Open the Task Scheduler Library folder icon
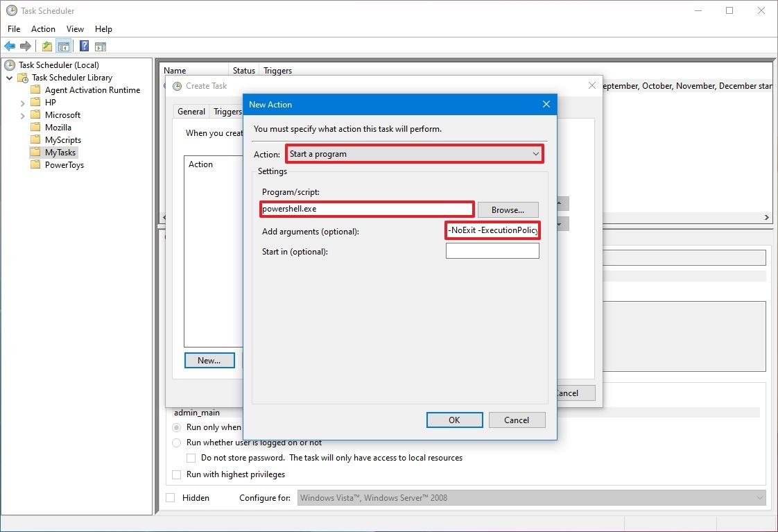The height and width of the screenshot is (532, 778). point(21,77)
